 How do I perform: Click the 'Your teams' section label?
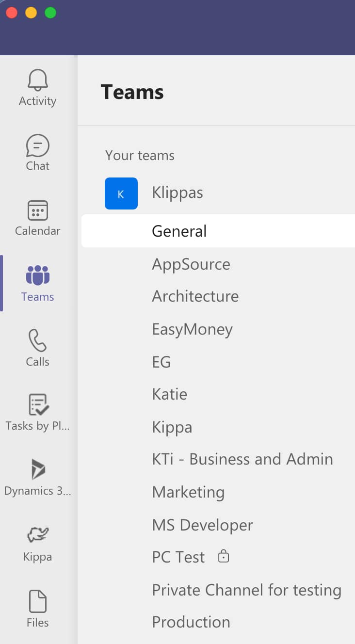coord(140,155)
